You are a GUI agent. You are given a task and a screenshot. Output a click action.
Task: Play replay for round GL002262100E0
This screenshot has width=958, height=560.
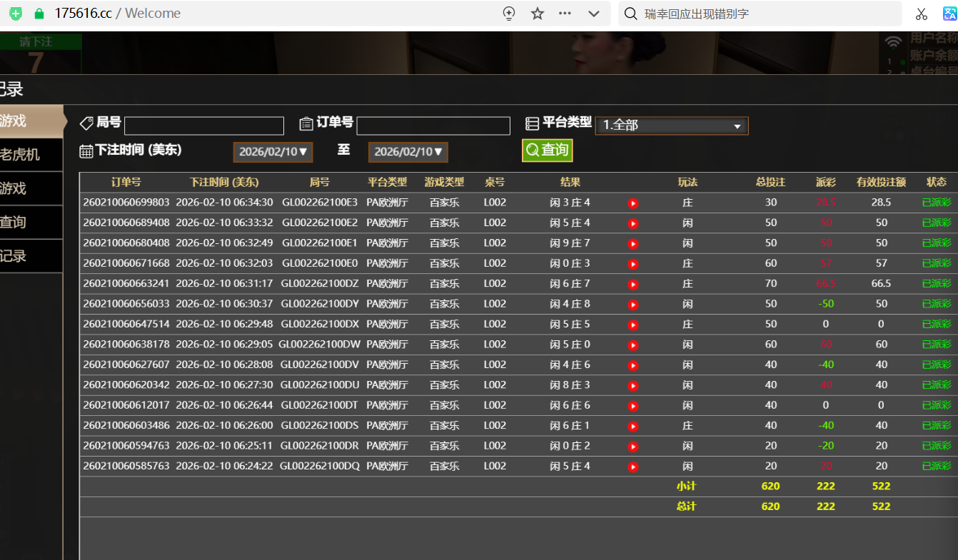coord(632,264)
